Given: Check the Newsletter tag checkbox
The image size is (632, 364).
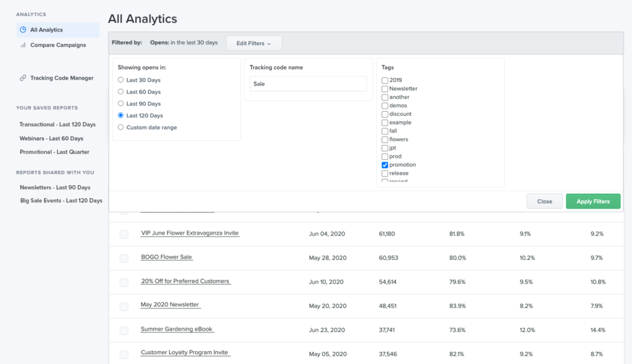Looking at the screenshot, I should click(x=384, y=88).
